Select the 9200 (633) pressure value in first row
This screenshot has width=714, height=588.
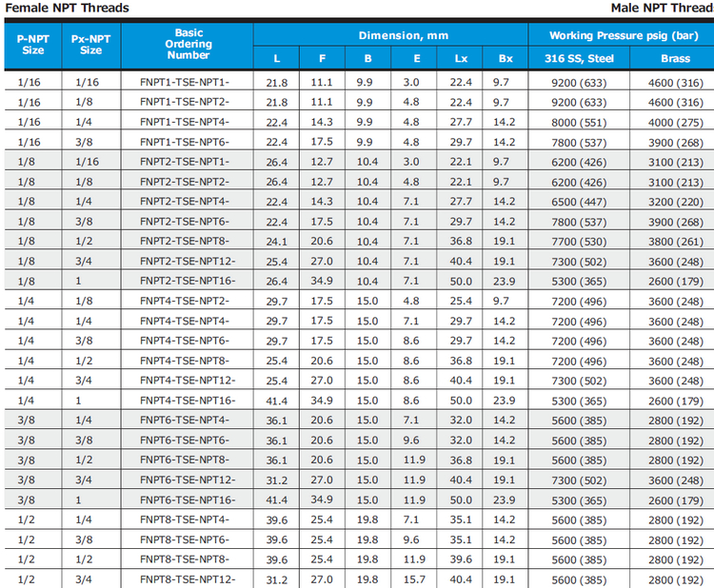pos(579,83)
